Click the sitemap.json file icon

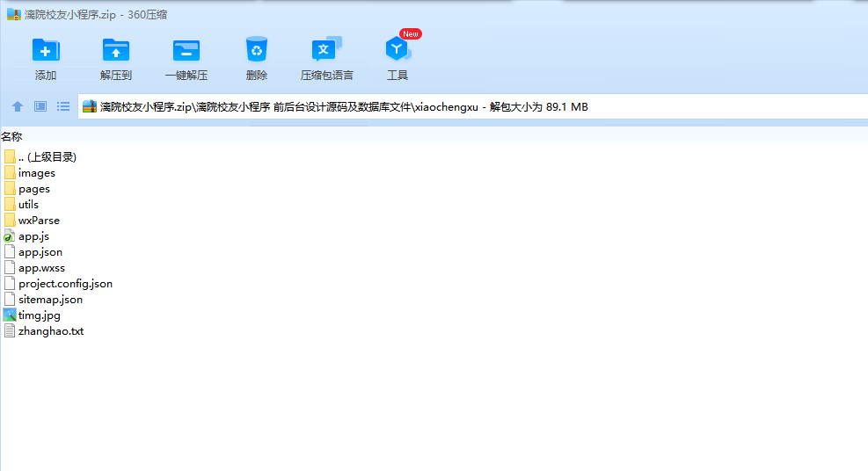click(x=10, y=299)
